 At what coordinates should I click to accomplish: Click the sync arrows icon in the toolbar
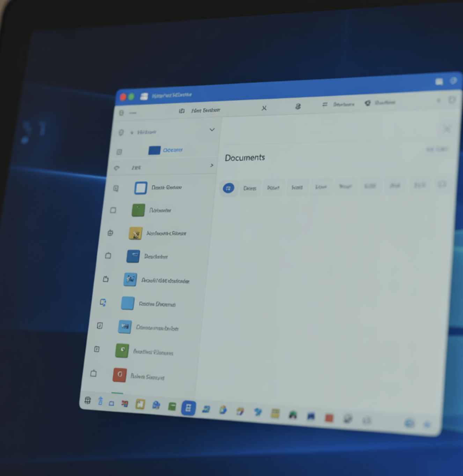[x=324, y=104]
